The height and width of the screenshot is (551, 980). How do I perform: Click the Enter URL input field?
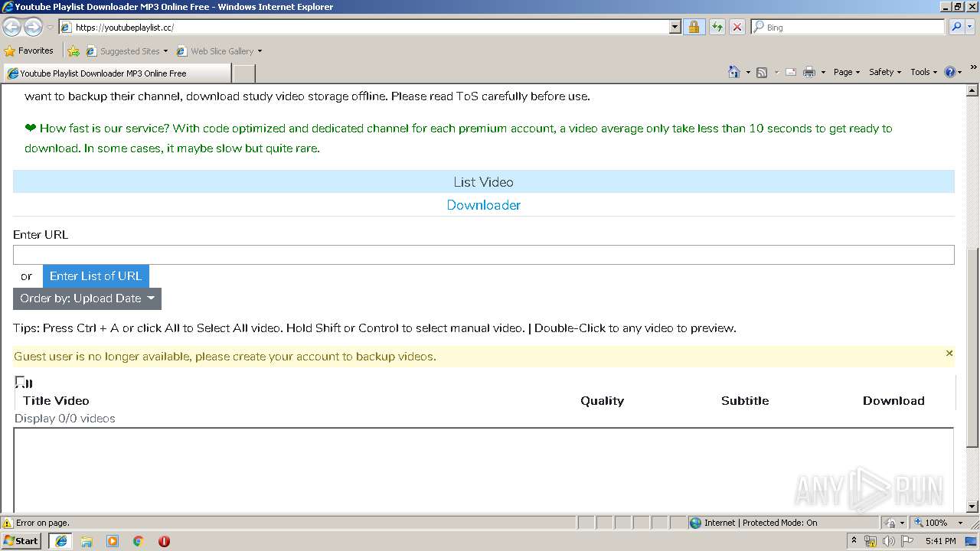[x=483, y=255]
